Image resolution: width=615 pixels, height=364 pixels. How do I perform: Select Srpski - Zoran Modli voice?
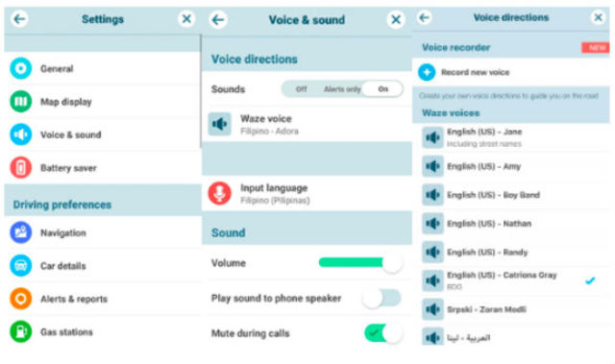511,309
